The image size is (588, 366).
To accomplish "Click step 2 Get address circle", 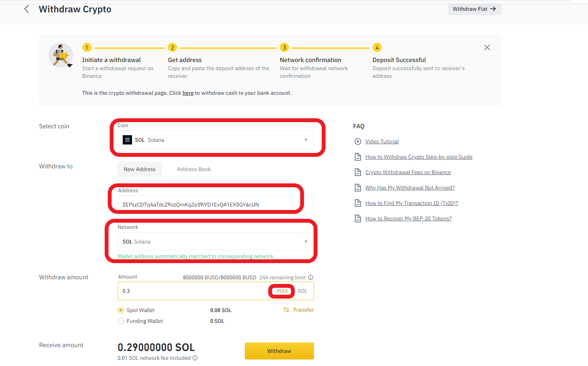I will [x=172, y=47].
